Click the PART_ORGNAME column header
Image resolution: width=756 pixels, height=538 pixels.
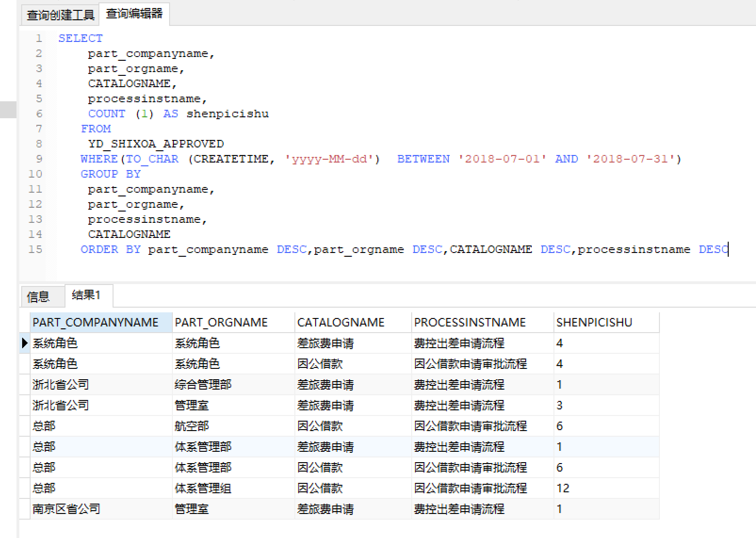[x=221, y=322]
